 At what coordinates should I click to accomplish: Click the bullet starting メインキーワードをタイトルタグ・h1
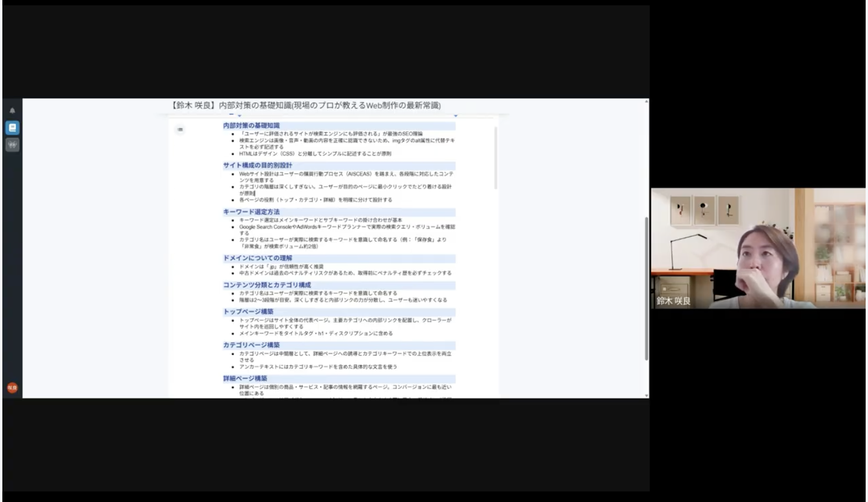point(316,333)
